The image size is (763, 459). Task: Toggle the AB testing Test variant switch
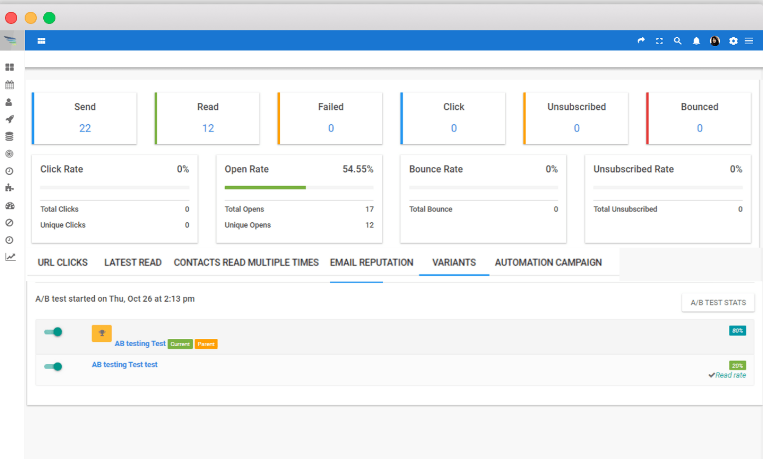pyautogui.click(x=54, y=332)
